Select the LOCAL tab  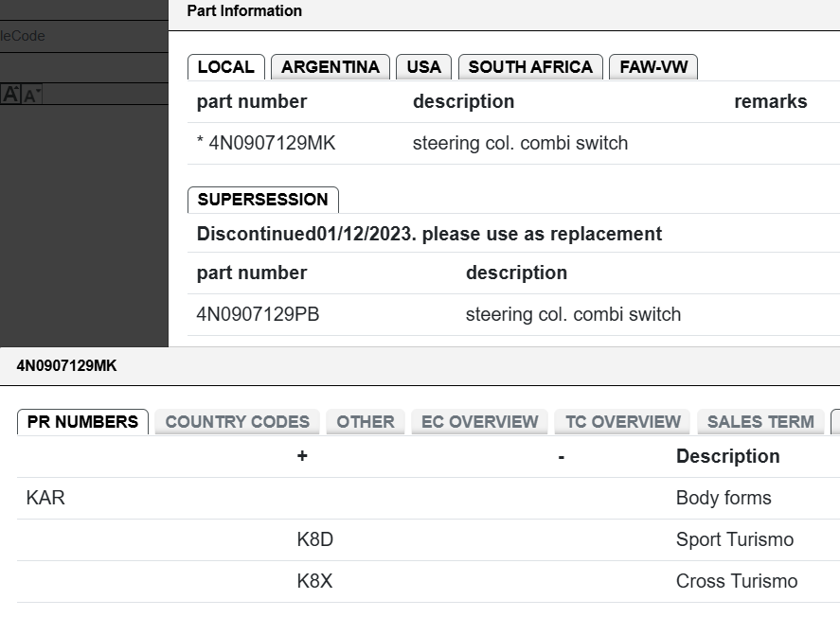point(226,67)
